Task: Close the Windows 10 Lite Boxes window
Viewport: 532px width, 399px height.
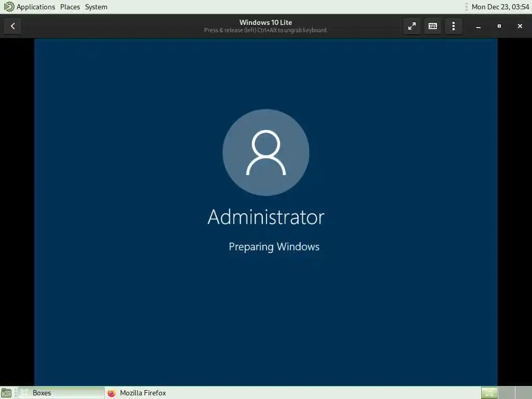Action: pos(520,26)
